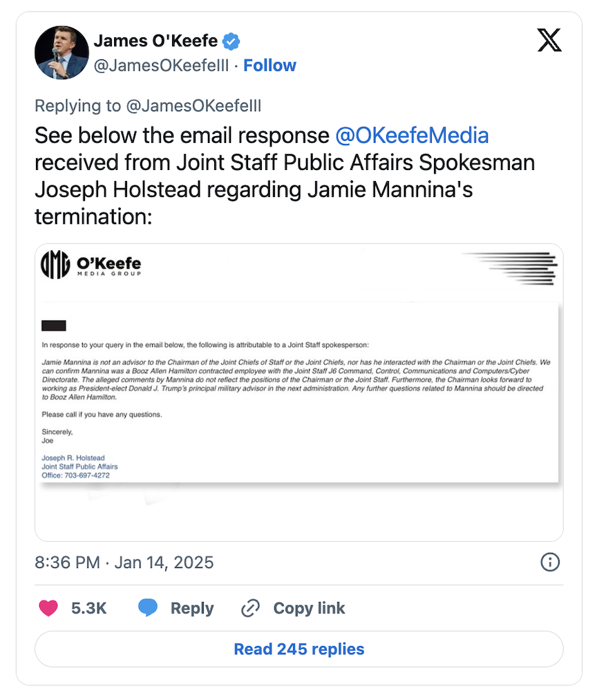The height and width of the screenshot is (700, 597).
Task: Open the @OKeefeMedia mention link
Action: 412,135
